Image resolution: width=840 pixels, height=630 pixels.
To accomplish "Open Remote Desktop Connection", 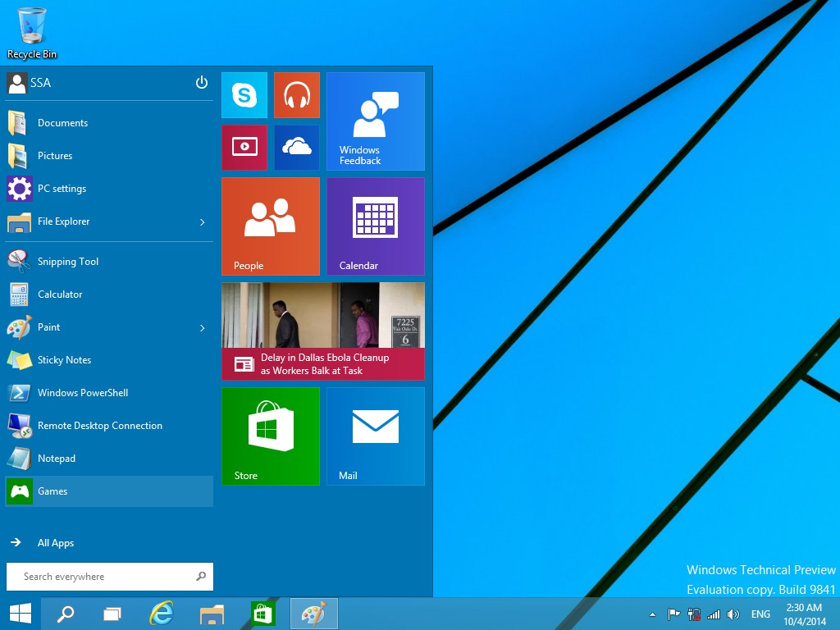I will point(109,426).
